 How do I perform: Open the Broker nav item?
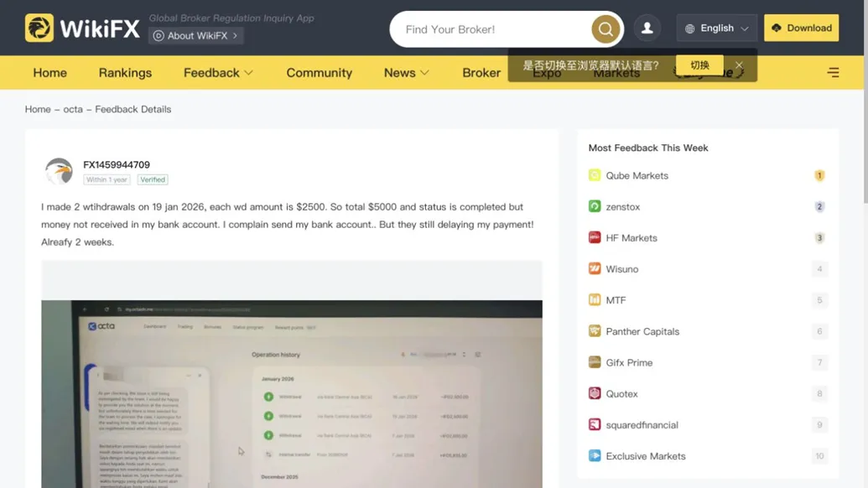click(x=481, y=72)
